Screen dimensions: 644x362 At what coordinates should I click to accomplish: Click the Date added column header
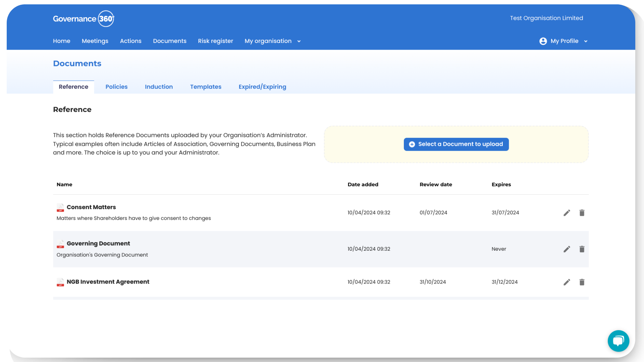click(x=363, y=185)
